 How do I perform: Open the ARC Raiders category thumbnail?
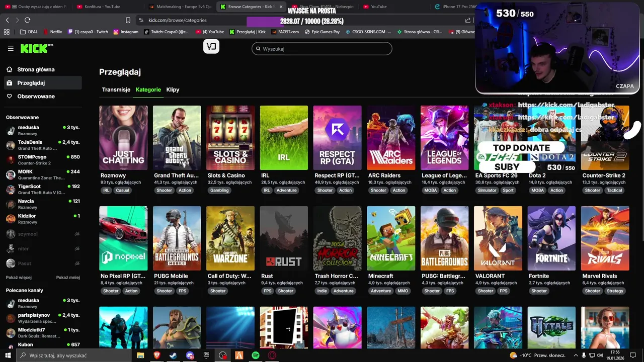click(391, 138)
